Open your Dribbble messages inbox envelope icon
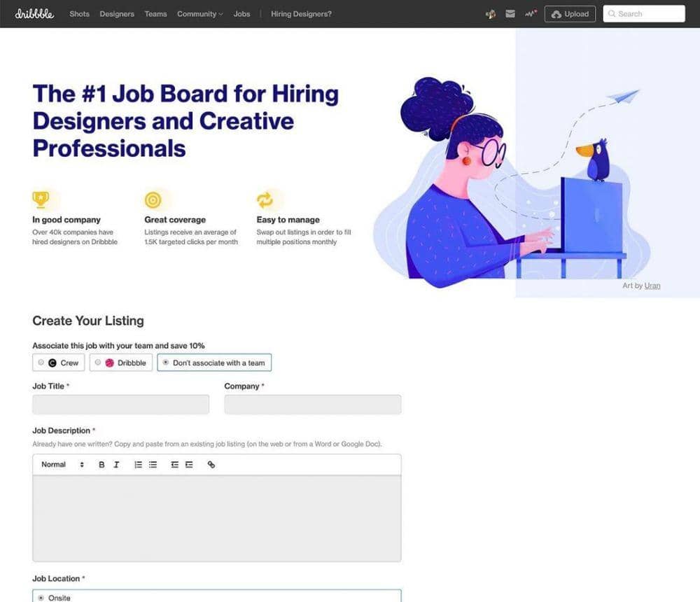Viewport: 700px width, 602px height. [x=510, y=13]
